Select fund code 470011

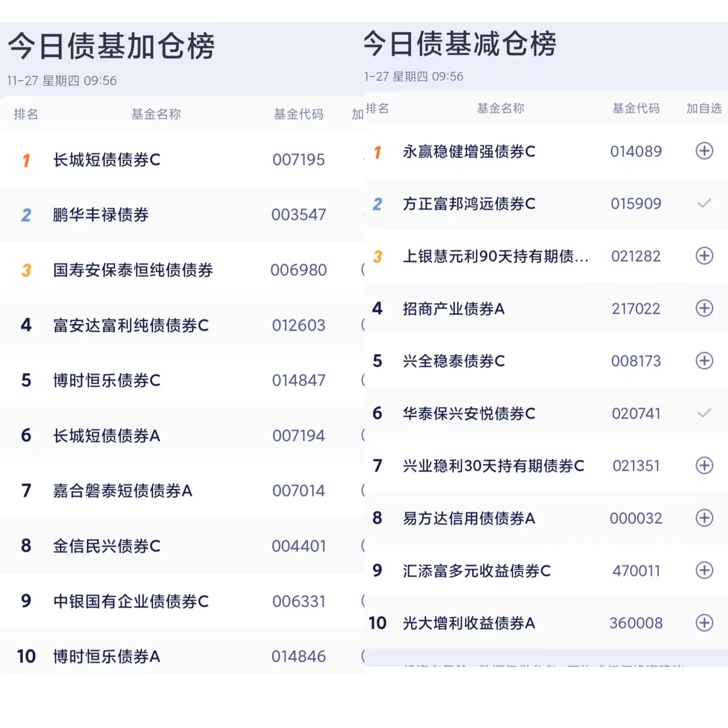636,570
